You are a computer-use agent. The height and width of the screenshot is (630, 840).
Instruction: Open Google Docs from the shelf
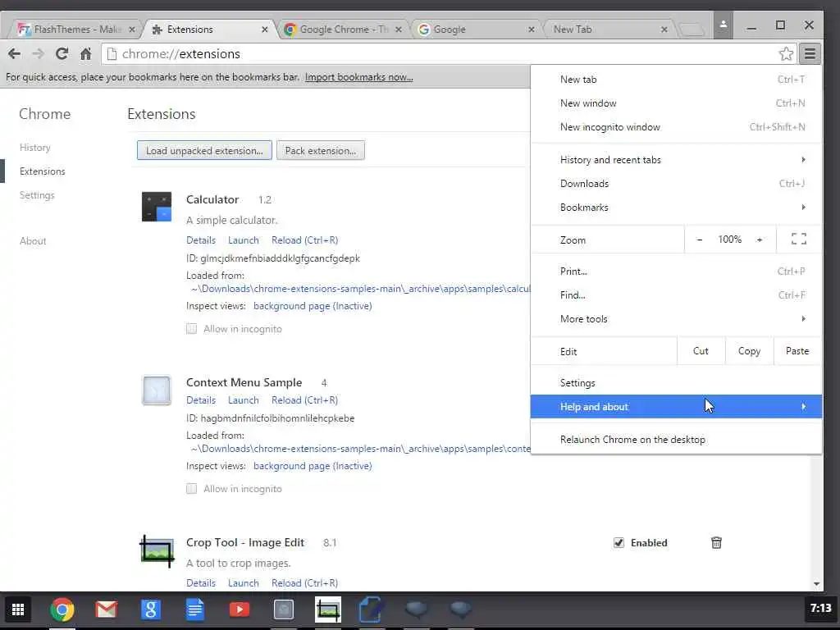[x=195, y=609]
